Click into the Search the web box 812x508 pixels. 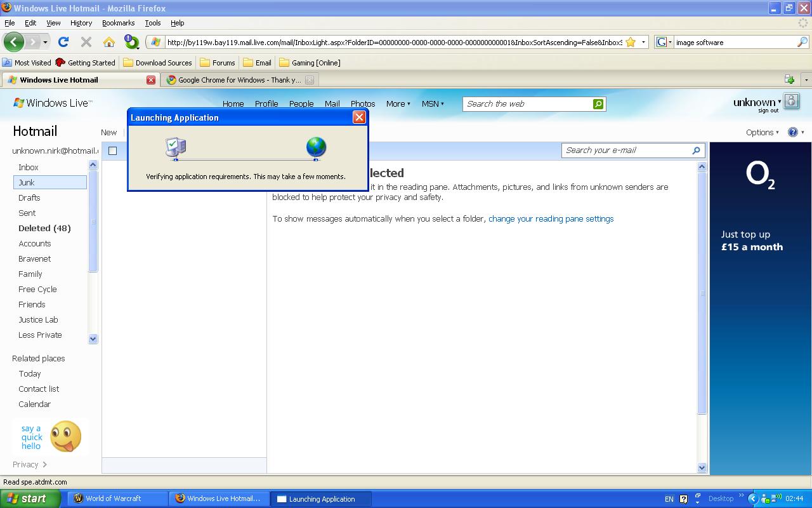(x=527, y=104)
